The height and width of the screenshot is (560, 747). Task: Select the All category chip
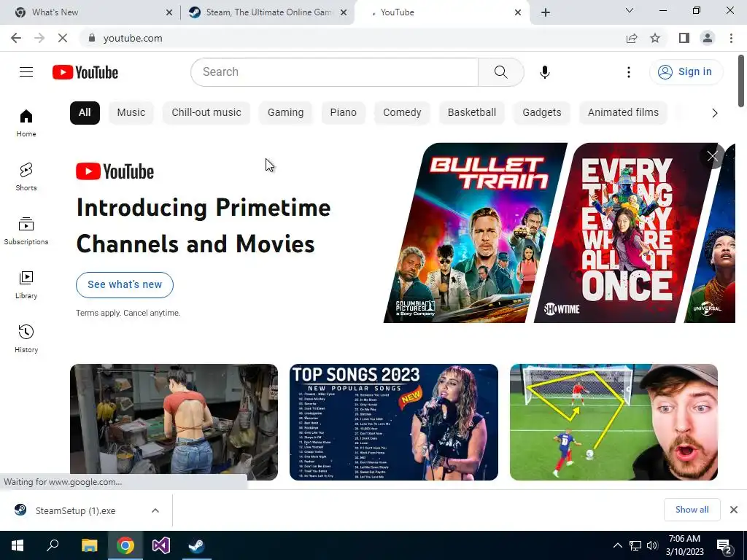(85, 113)
